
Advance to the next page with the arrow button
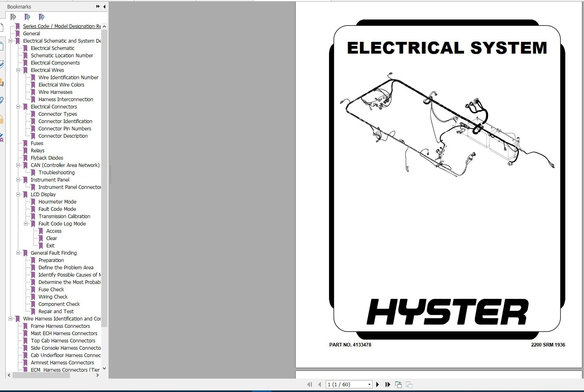[x=377, y=384]
